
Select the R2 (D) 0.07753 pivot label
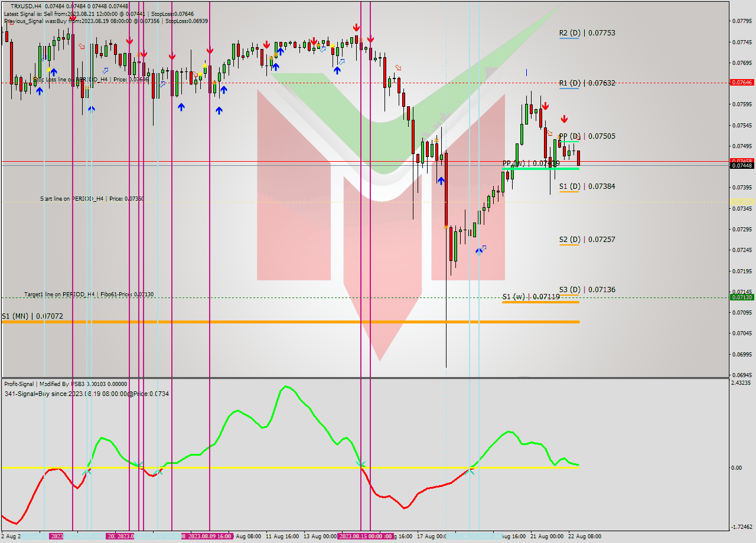(588, 33)
